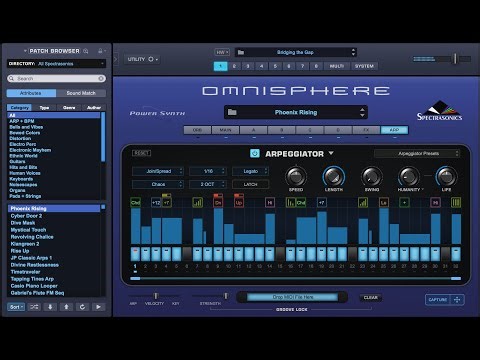Switch to the MAIN tab

[x=226, y=130]
